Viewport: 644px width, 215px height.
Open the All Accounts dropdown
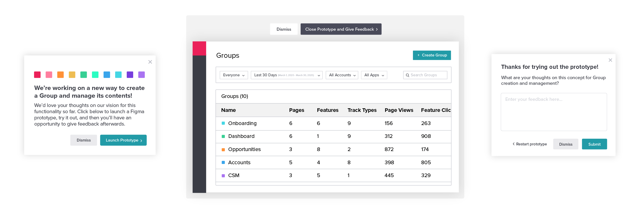(342, 75)
